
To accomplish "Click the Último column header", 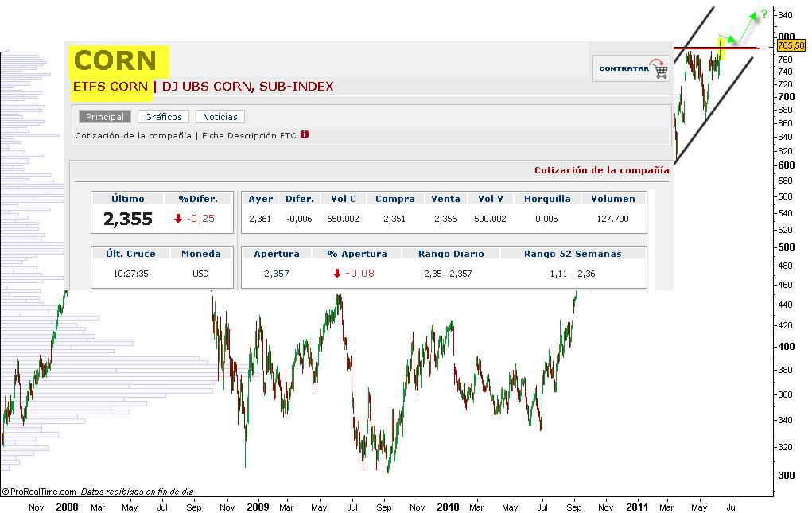I will tap(128, 199).
